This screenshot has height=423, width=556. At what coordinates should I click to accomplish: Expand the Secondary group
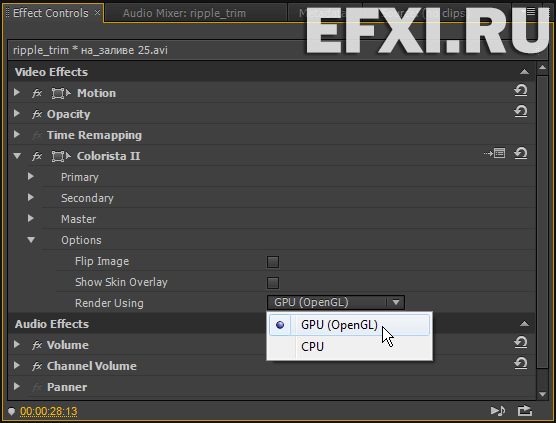click(x=31, y=197)
